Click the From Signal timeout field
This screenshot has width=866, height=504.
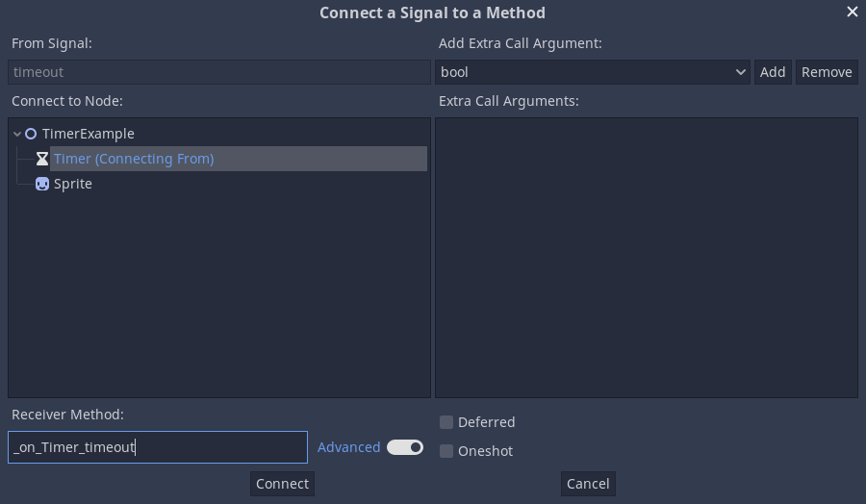click(219, 72)
